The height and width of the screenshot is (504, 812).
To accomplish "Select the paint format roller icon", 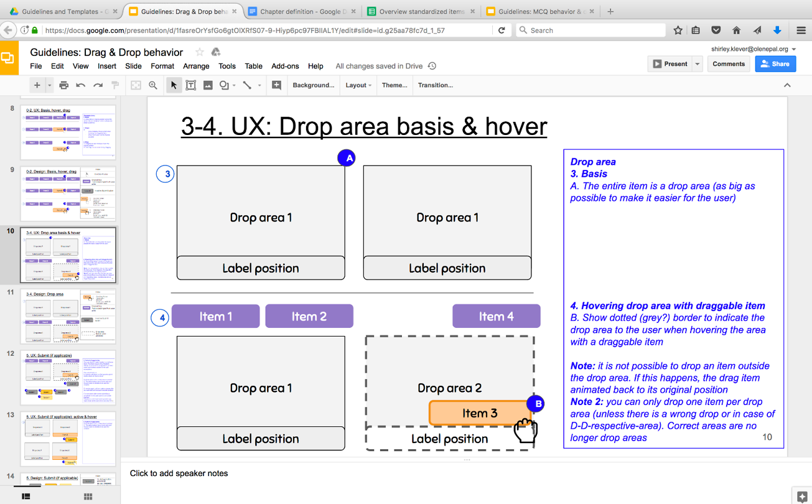I will (115, 85).
